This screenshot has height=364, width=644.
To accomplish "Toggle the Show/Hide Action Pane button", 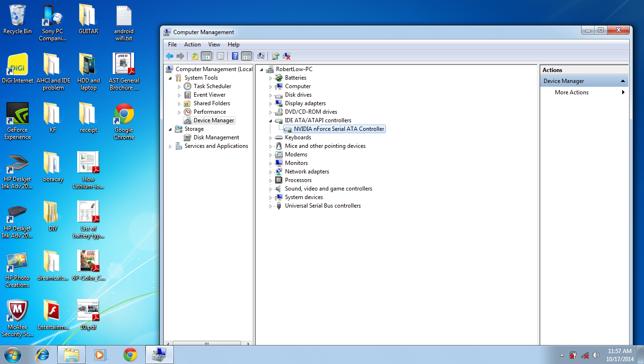I will click(246, 56).
